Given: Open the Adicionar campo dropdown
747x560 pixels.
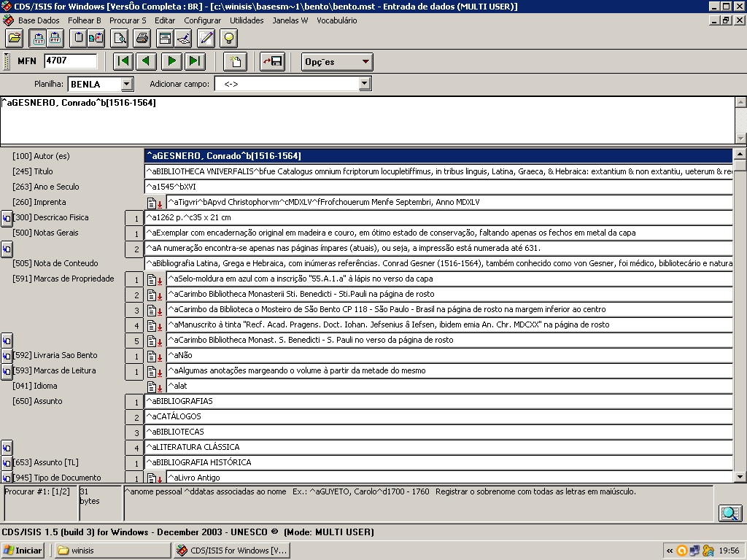Looking at the screenshot, I should (x=365, y=85).
